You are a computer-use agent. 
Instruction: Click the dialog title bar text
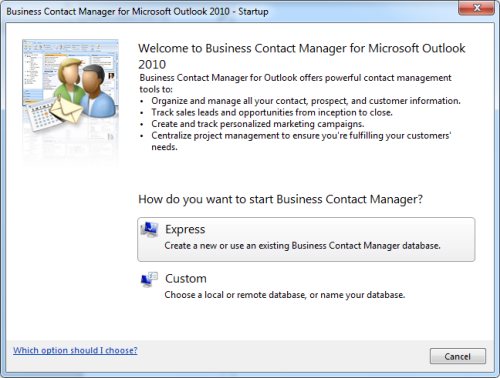point(137,11)
